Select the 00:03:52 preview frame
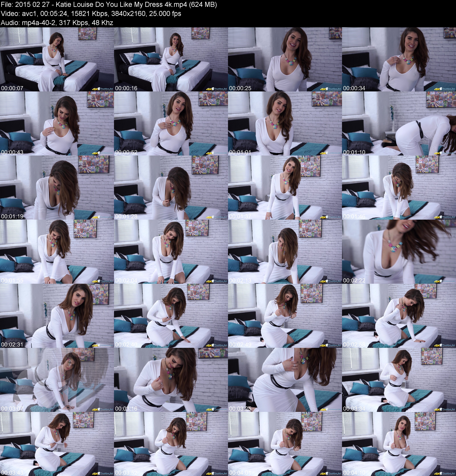456x476 pixels. coord(171,444)
